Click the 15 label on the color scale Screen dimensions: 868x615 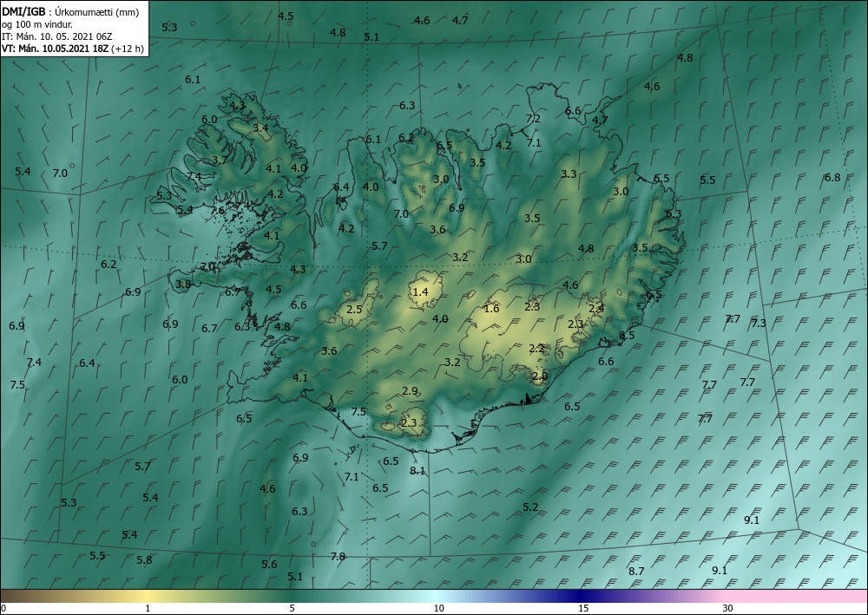[583, 609]
